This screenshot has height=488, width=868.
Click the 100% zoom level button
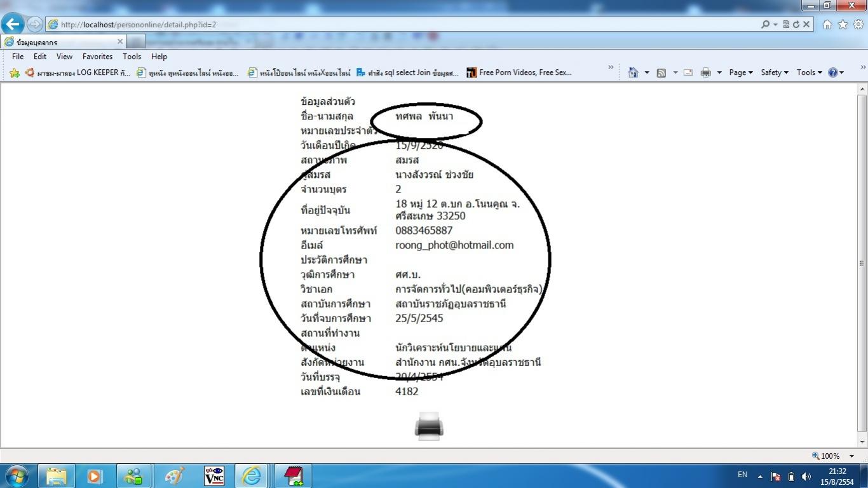826,456
